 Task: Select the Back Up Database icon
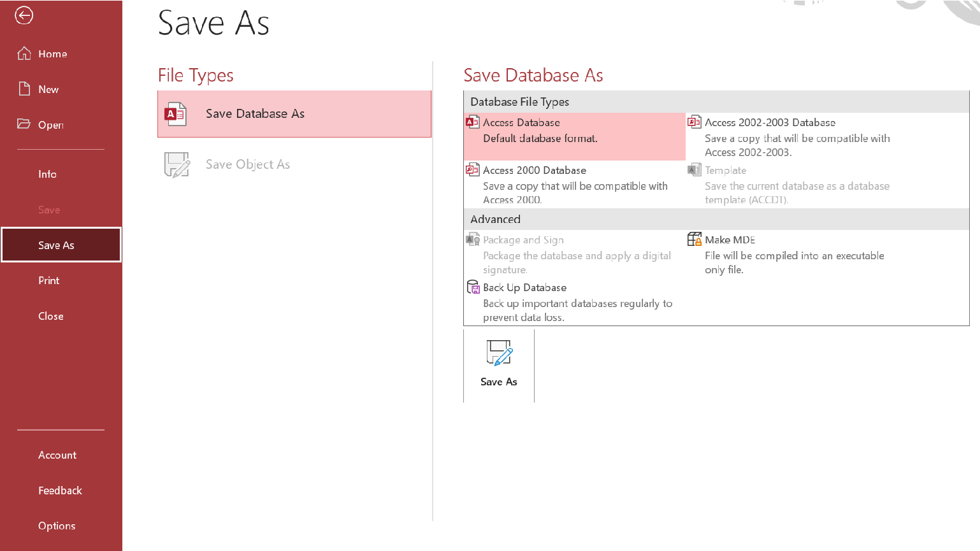472,287
